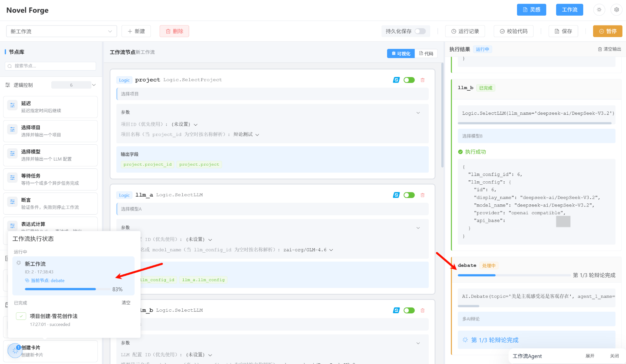Click the succeeded checkmark of 项目创建·雪花创作法
This screenshot has width=626, height=364.
pyautogui.click(x=21, y=316)
